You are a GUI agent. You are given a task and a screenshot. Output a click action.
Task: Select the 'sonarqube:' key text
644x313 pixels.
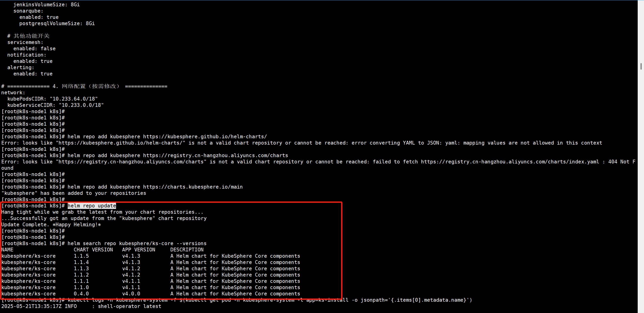pyautogui.click(x=28, y=11)
